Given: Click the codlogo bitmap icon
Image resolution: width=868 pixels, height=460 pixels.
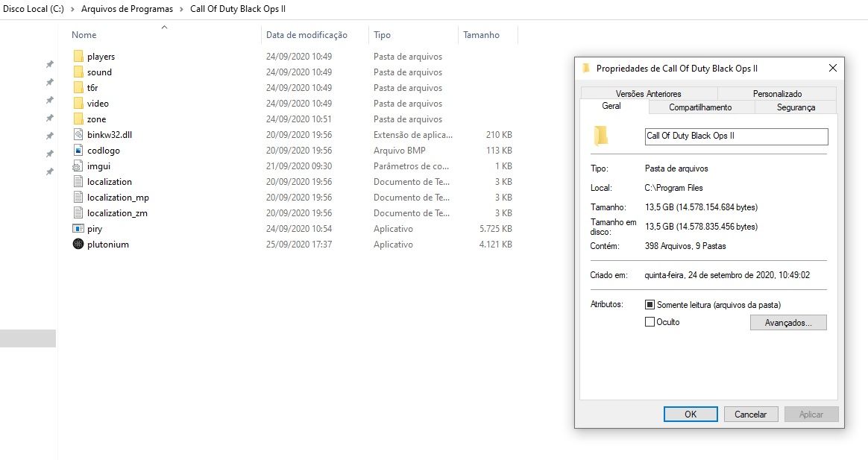Looking at the screenshot, I should 78,150.
